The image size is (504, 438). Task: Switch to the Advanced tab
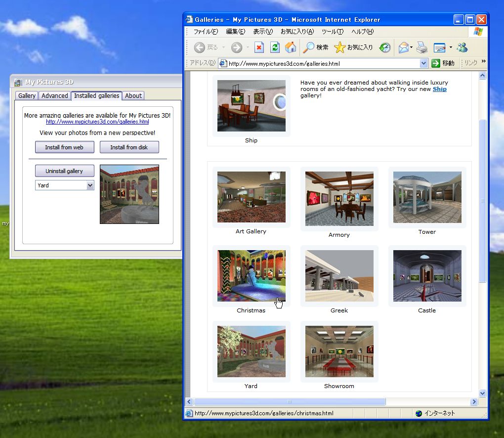coord(55,96)
